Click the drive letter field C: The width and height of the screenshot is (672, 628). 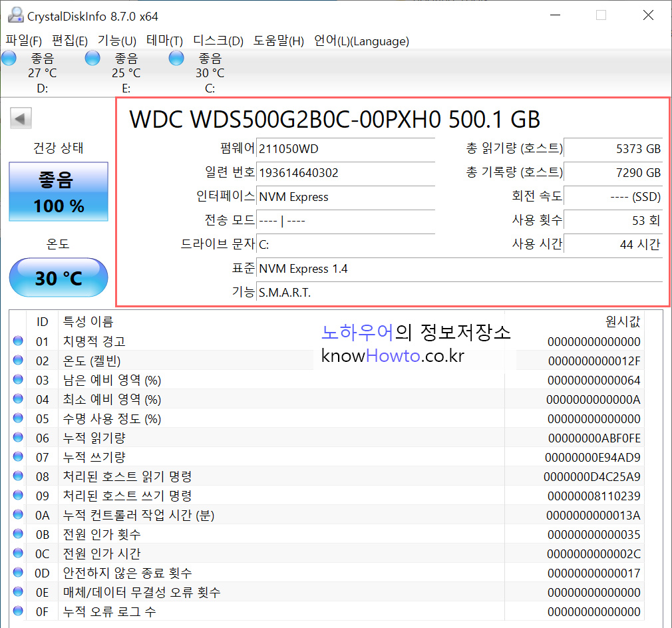coord(345,245)
